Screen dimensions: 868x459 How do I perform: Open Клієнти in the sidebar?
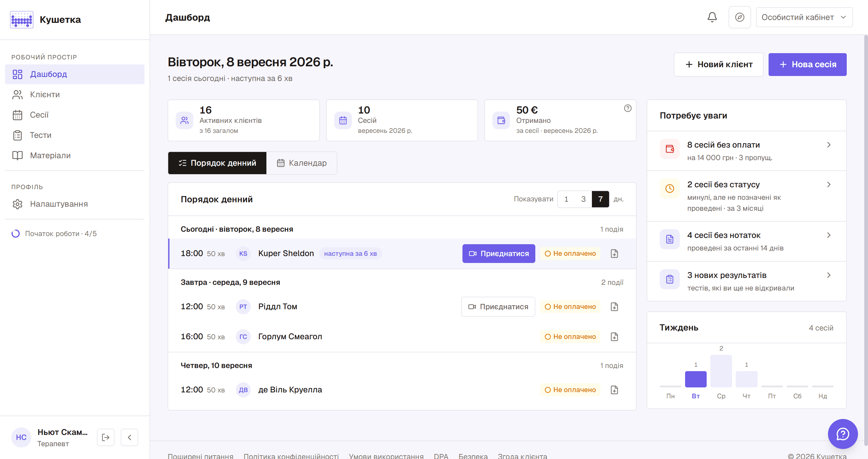[x=74, y=95]
